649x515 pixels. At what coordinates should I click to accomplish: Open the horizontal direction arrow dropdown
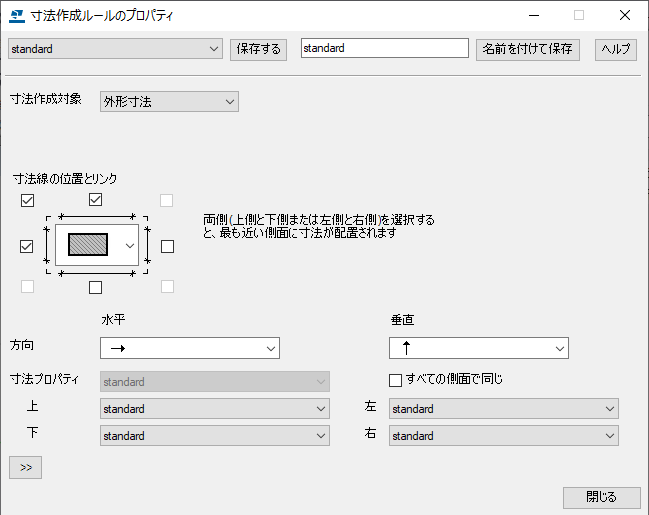(x=189, y=348)
